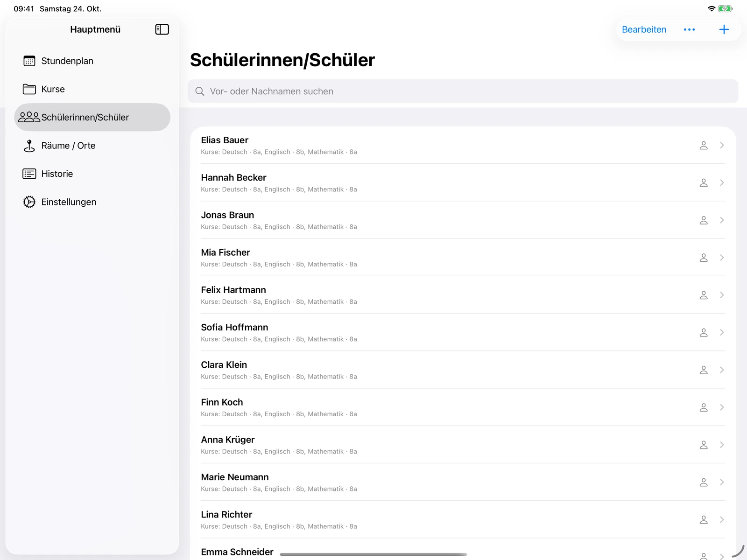Open Stundenplan from the main menu
The image size is (747, 560).
(x=92, y=61)
